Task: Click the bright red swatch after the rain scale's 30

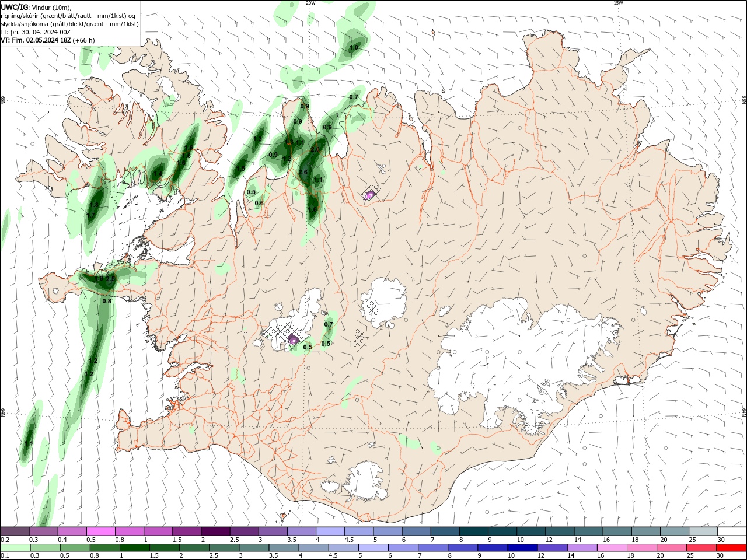Action: [731, 548]
